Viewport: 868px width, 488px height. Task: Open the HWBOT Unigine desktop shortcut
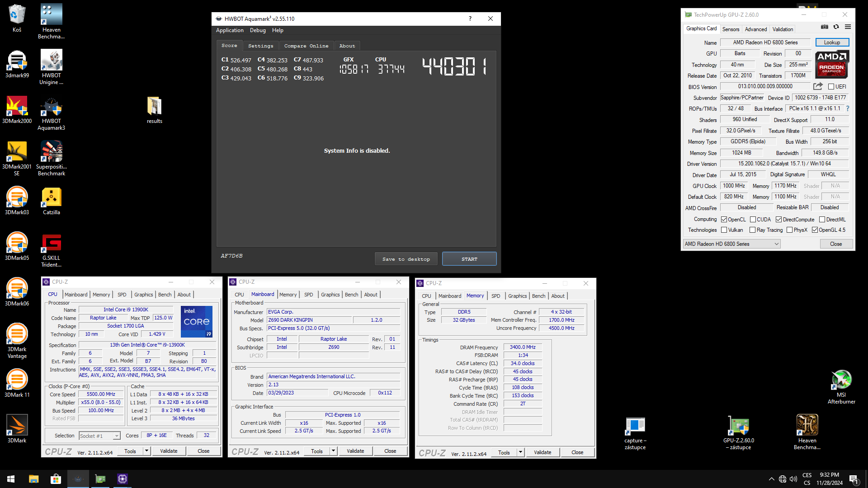point(51,67)
